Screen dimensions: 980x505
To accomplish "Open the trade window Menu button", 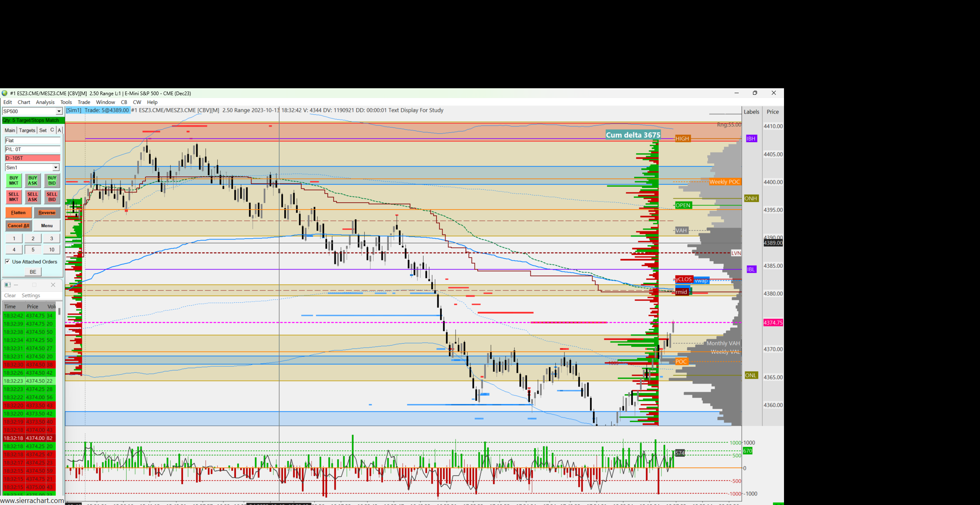I will pos(47,226).
